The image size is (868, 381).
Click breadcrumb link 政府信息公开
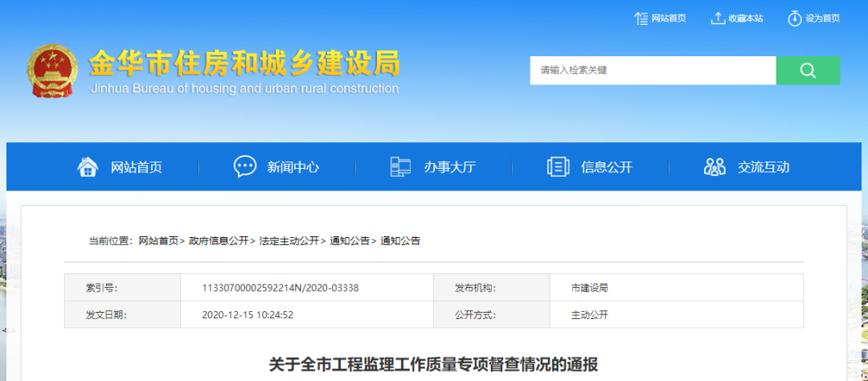click(219, 240)
